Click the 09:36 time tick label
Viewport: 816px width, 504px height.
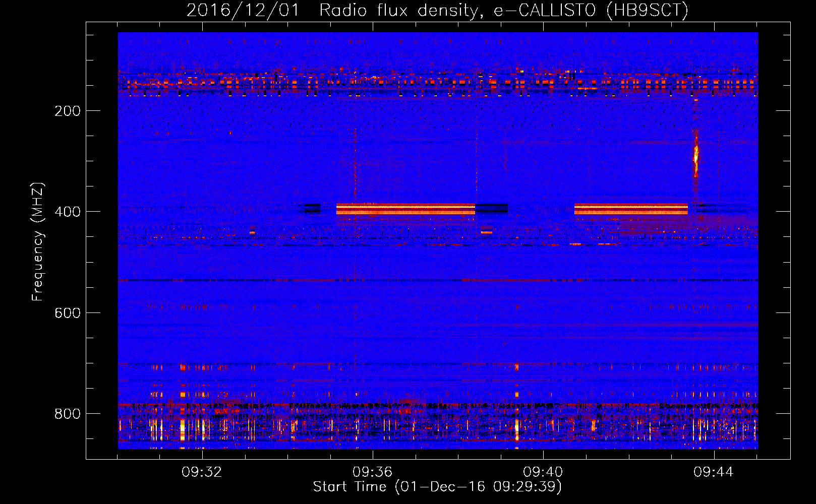pyautogui.click(x=373, y=472)
